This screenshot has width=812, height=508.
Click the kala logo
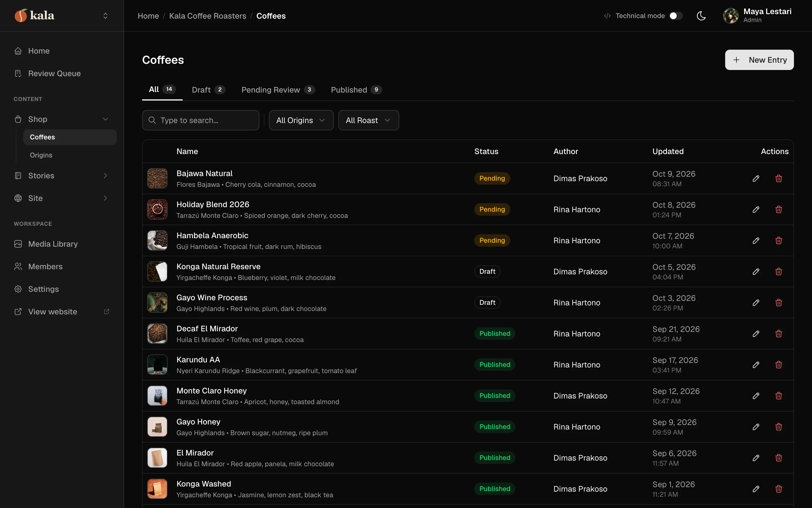(34, 16)
